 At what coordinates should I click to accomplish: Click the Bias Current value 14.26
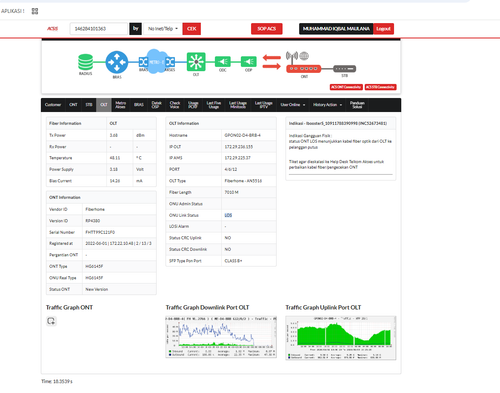tap(115, 181)
